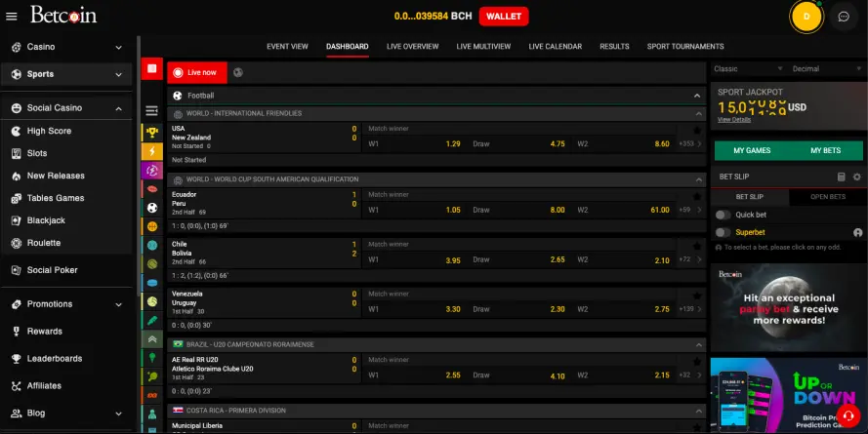Collapse the Football section
The image size is (868, 434).
[x=697, y=97]
